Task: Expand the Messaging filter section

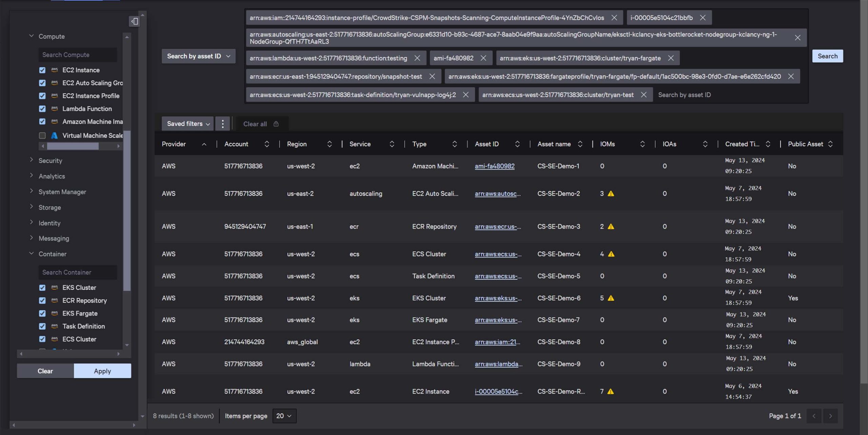Action: point(32,238)
